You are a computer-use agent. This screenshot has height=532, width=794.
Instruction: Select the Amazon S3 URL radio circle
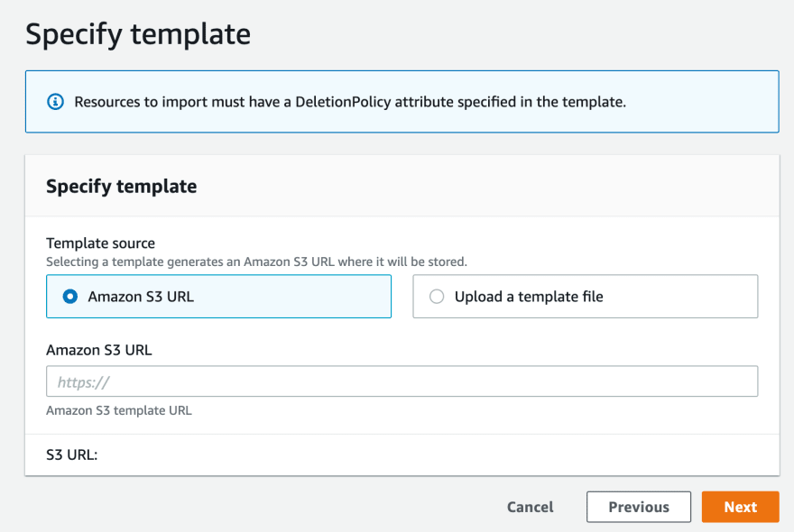click(69, 297)
